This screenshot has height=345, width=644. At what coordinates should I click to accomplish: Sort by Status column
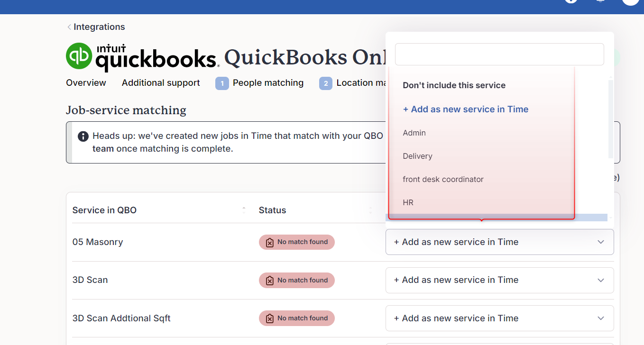click(370, 210)
